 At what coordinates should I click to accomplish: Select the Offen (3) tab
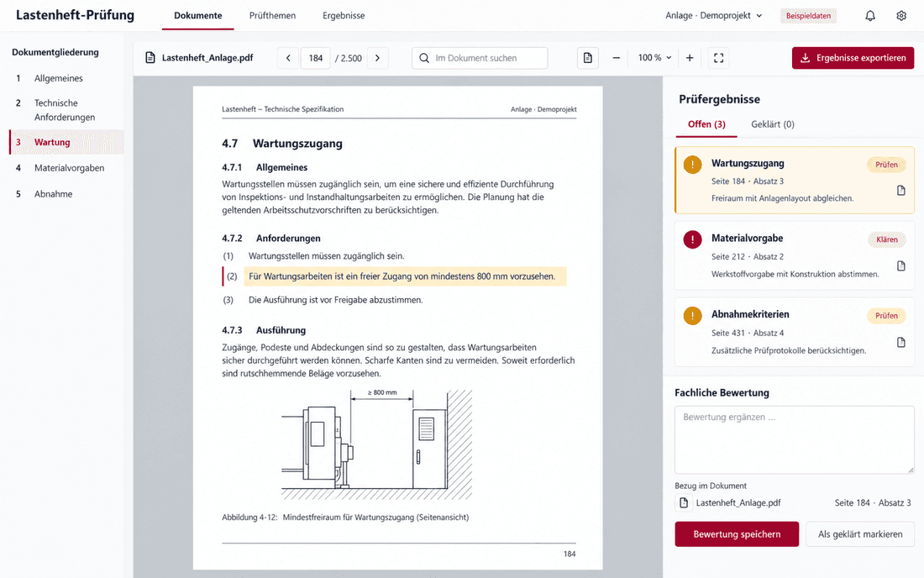[x=706, y=124]
